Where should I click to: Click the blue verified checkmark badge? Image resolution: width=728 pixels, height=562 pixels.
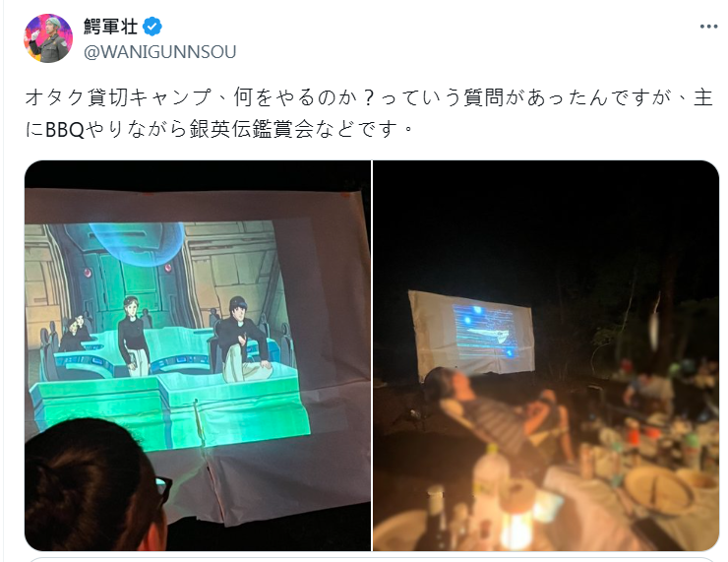click(152, 26)
